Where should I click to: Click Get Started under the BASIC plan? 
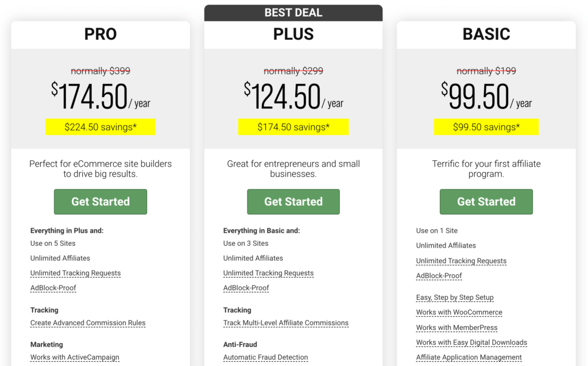[x=486, y=202]
